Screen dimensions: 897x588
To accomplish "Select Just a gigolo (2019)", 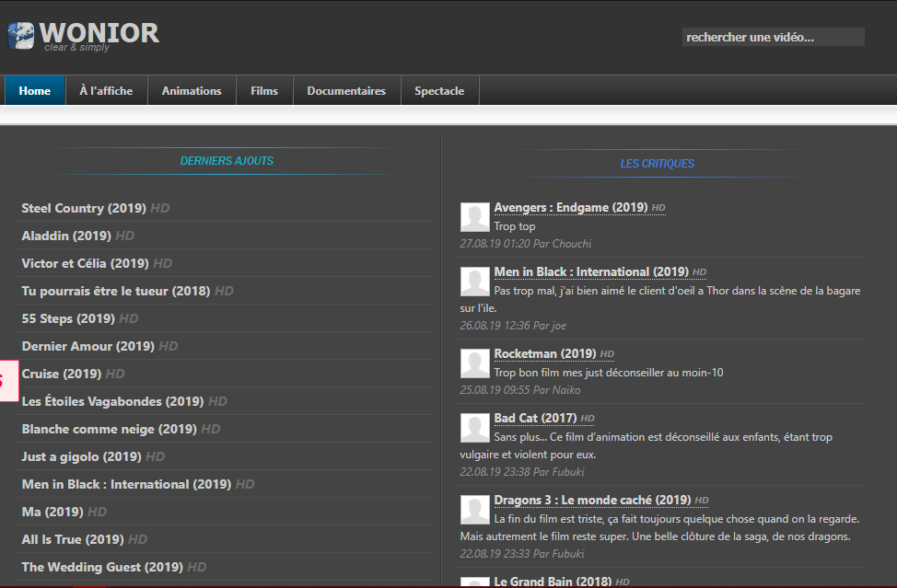I will tap(81, 456).
